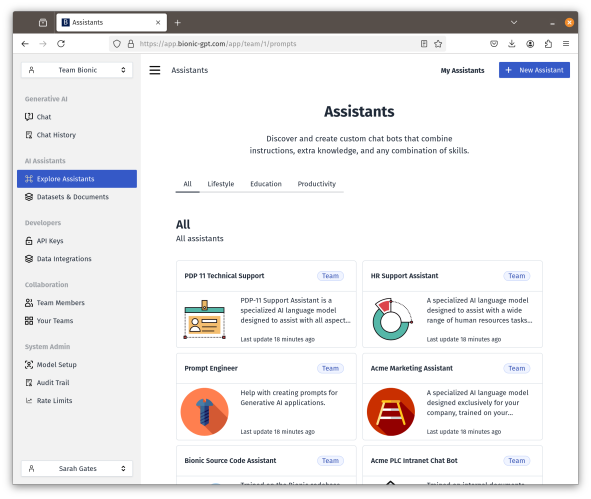Click the Team badge on Acme PLC Intranet Chat Bot

[517, 461]
